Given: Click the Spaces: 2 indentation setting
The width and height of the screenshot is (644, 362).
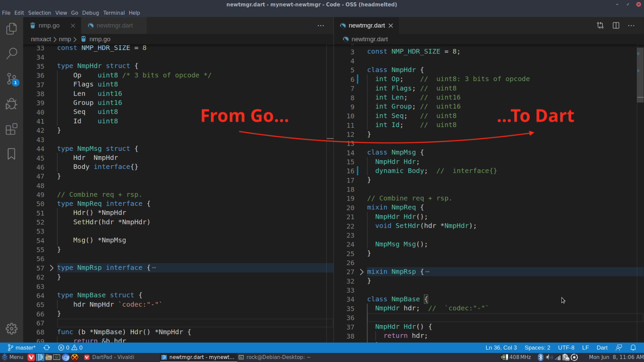Looking at the screenshot, I should pyautogui.click(x=537, y=348).
